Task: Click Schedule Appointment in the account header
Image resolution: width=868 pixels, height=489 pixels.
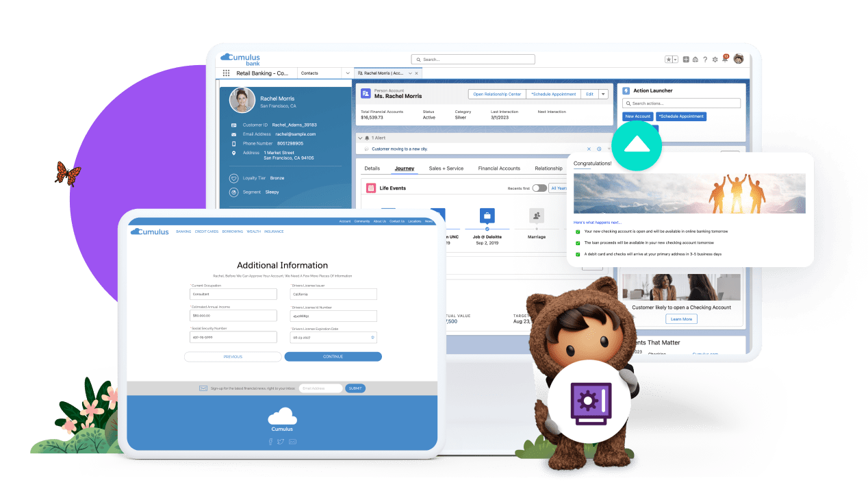Action: (x=553, y=95)
